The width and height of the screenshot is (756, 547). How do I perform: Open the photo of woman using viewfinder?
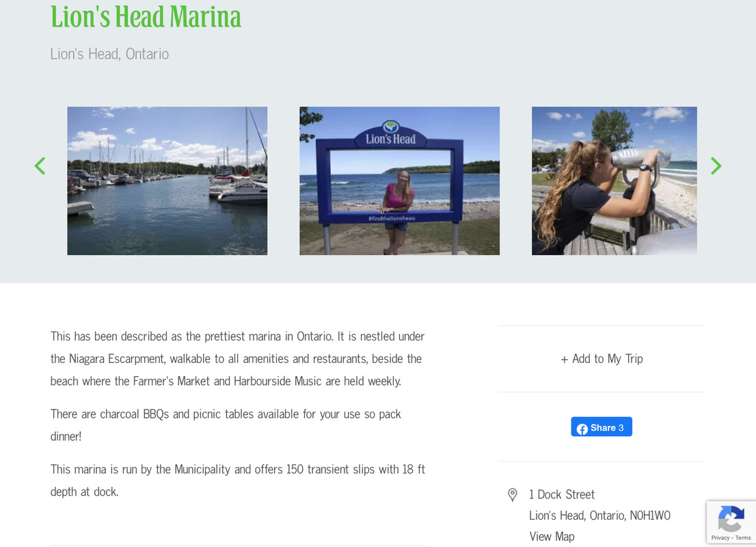pos(615,181)
